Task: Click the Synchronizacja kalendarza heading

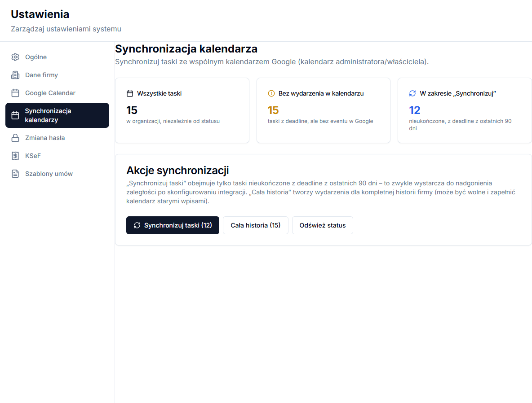Action: click(186, 49)
